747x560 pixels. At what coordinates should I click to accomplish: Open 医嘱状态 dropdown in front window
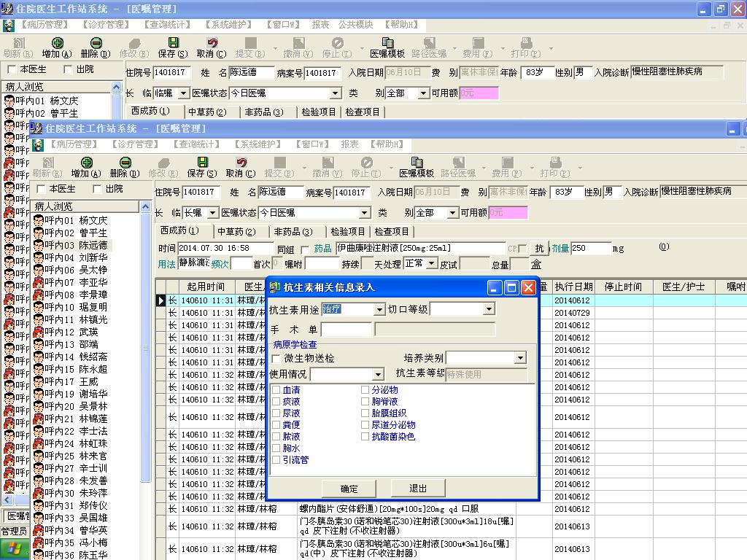pyautogui.click(x=365, y=213)
